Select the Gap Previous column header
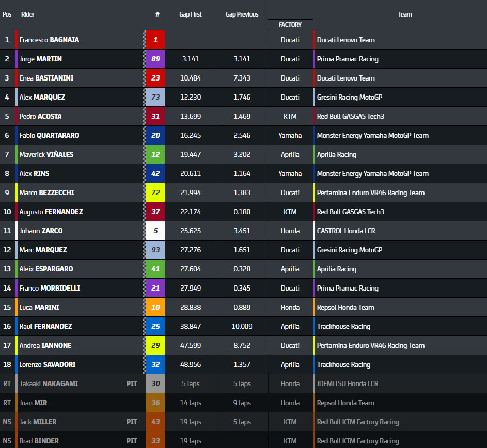This screenshot has width=487, height=448. (x=242, y=14)
